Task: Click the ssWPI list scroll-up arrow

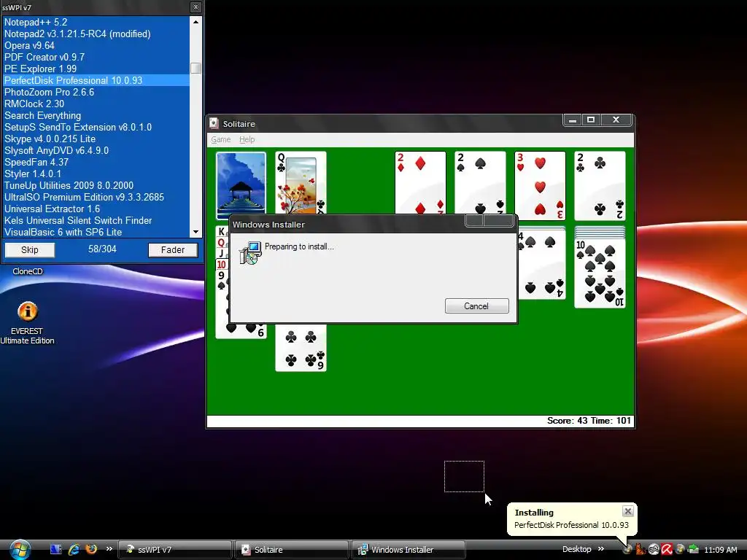Action: [196, 22]
